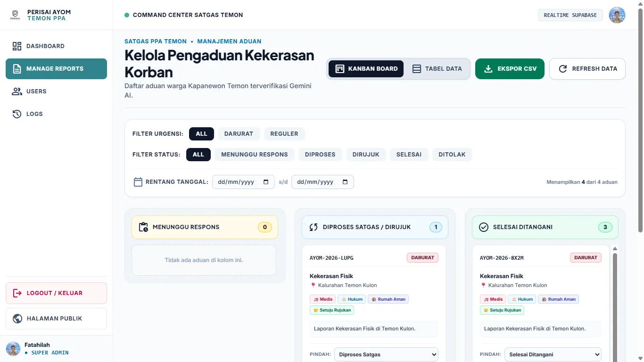Click the checkmark icon in Selesai Ditangani header
The image size is (644, 362).
(x=484, y=227)
